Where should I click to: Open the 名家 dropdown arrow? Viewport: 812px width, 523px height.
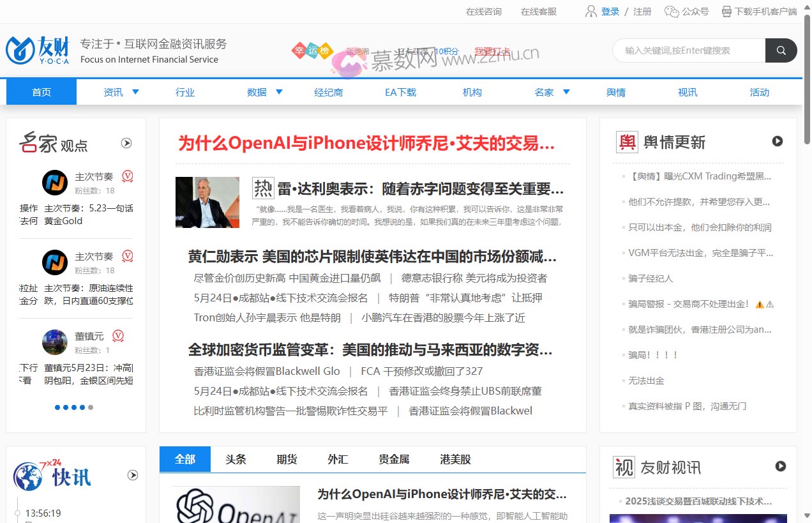tap(565, 92)
